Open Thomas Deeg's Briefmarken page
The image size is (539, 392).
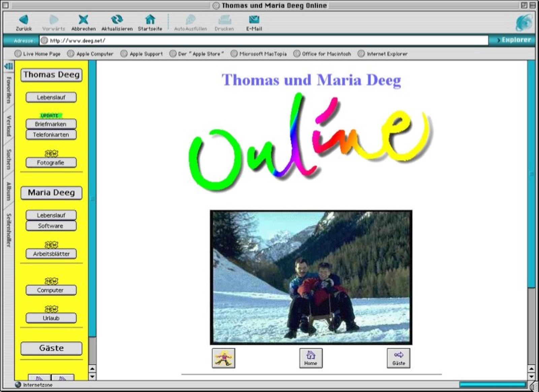click(51, 124)
